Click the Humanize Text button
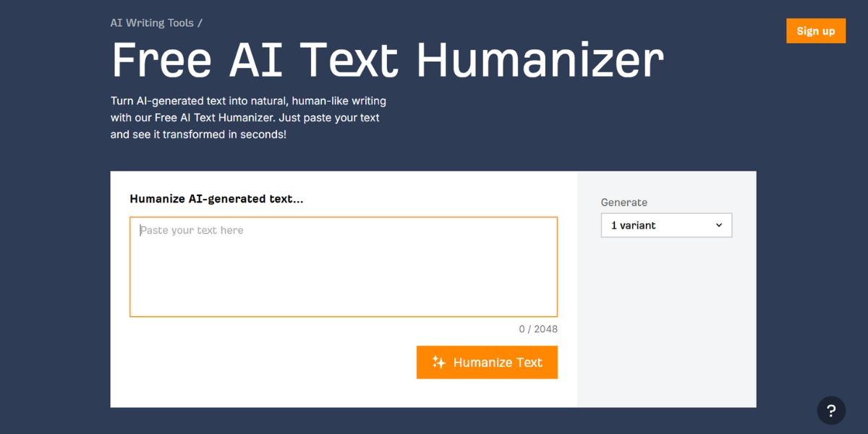 487,362
